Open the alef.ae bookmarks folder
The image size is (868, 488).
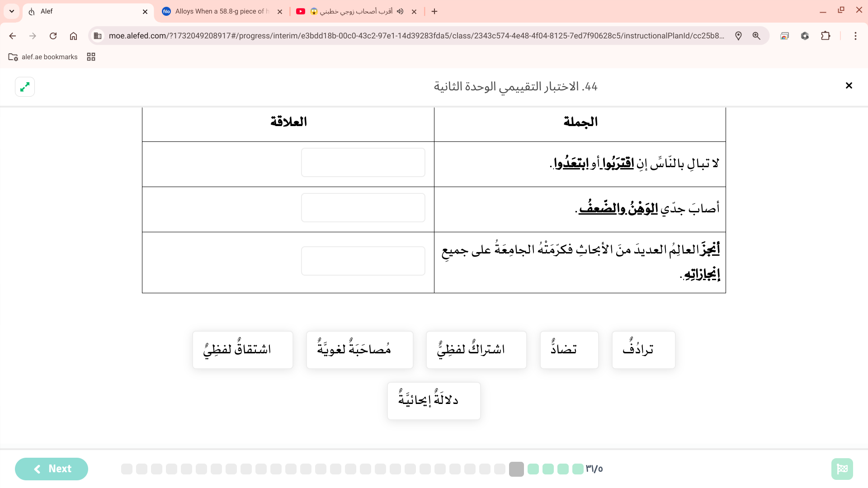coord(43,57)
